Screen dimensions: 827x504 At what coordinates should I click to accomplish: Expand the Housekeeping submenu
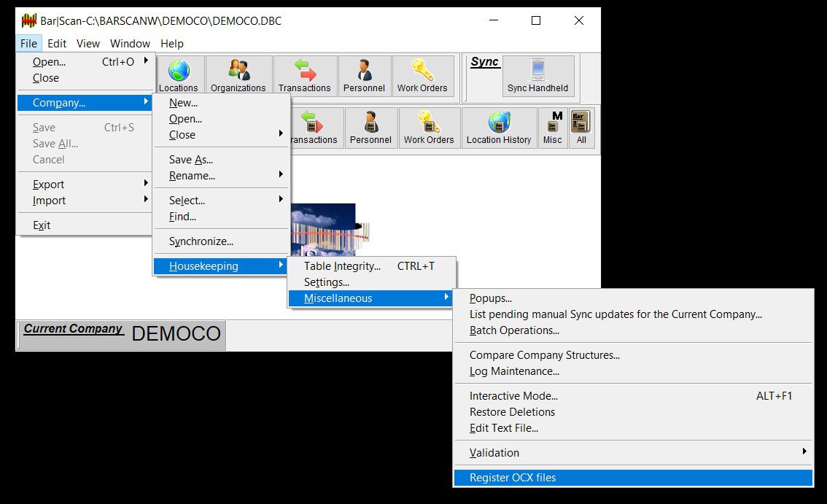pyautogui.click(x=222, y=266)
